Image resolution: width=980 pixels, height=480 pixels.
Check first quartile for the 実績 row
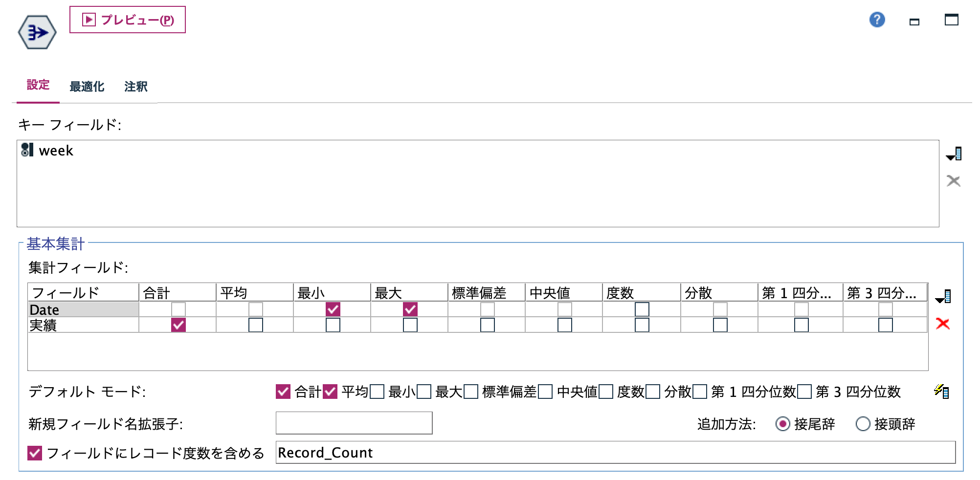point(802,325)
